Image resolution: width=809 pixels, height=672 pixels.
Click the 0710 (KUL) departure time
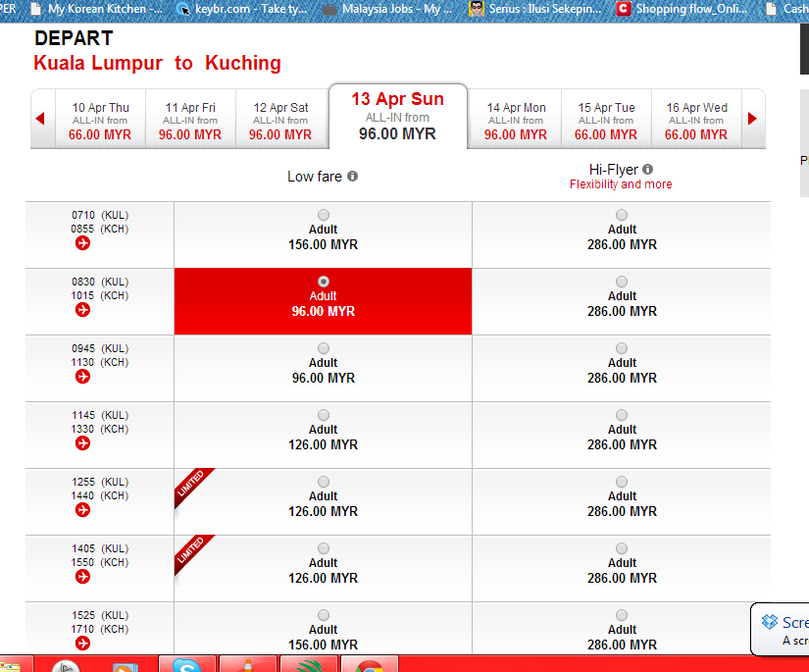point(100,215)
